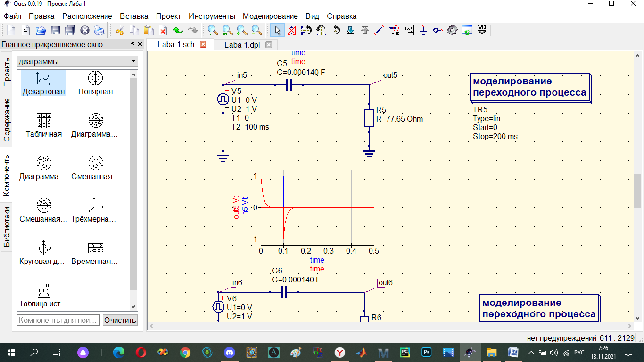Screen dimensions: 644x362
Task: View data display/schematic toggle icon
Action: (x=467, y=31)
